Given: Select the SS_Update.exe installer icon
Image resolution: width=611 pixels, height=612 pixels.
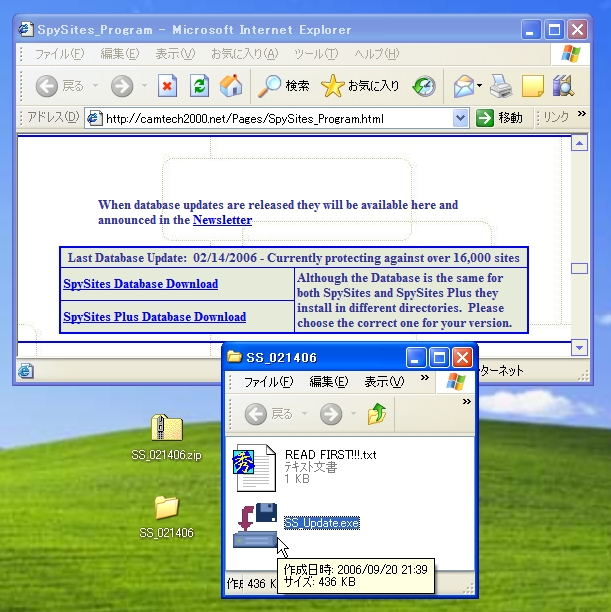Looking at the screenshot, I should pos(255,525).
